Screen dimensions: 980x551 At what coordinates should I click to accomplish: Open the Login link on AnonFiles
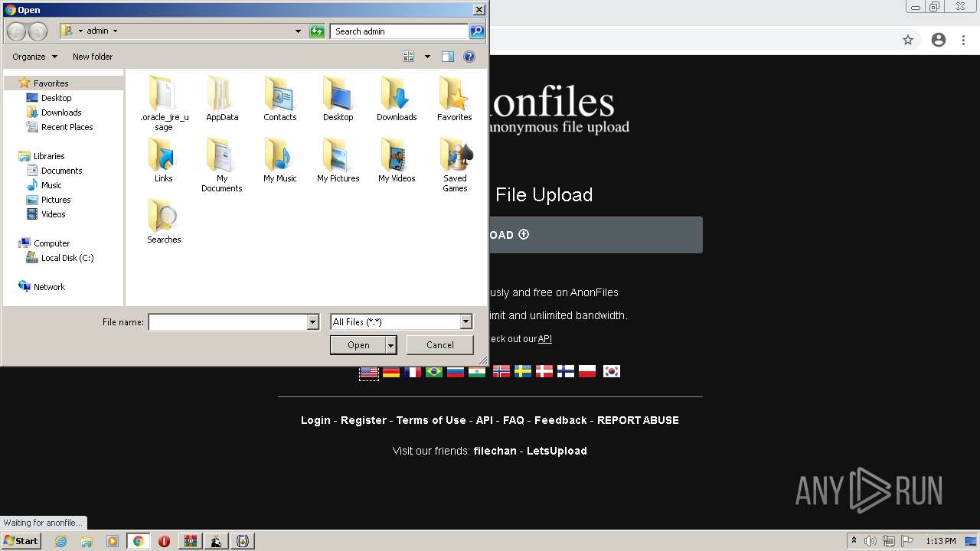click(x=315, y=420)
